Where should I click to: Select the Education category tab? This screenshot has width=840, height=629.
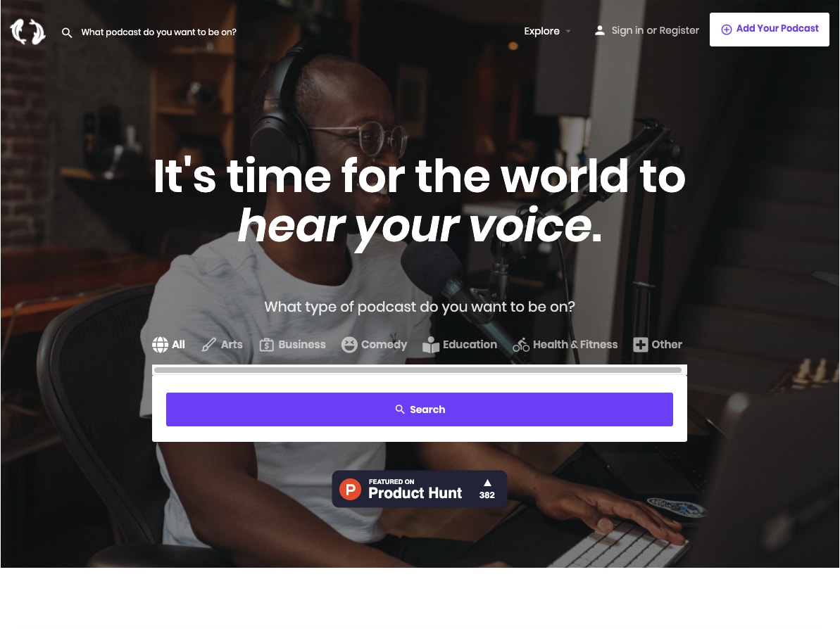(x=460, y=345)
